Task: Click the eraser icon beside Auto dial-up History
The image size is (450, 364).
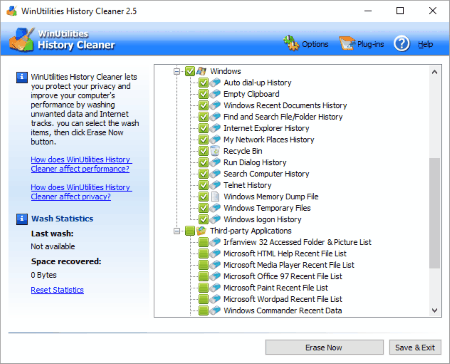Action: [x=215, y=82]
